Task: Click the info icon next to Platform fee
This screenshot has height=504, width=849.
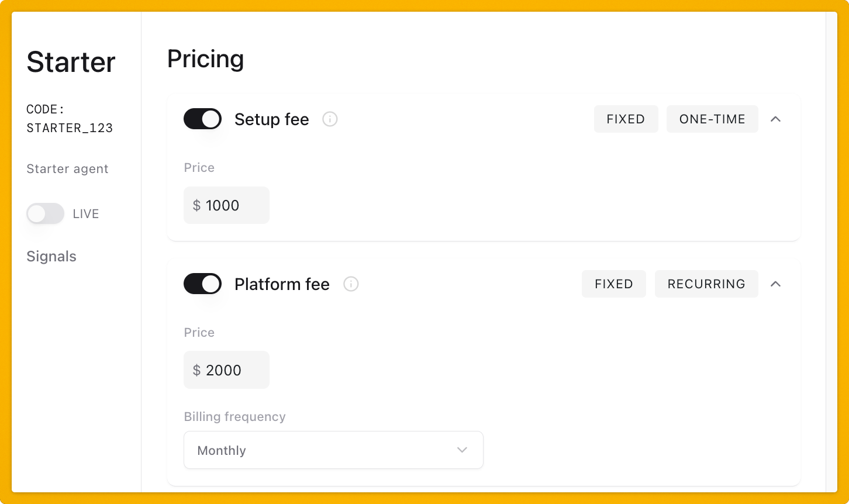Action: click(x=351, y=284)
